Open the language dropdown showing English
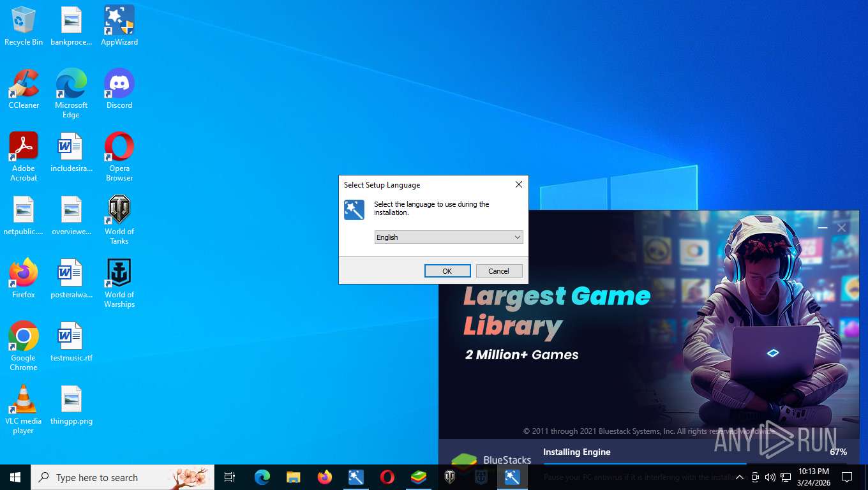This screenshot has height=490, width=868. [x=449, y=237]
